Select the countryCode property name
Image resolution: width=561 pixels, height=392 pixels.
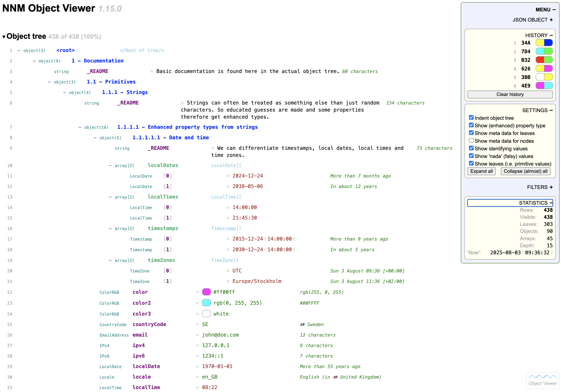tap(149, 324)
